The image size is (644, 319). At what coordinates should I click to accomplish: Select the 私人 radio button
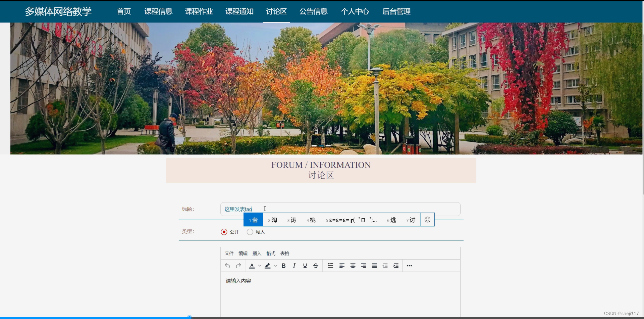coord(250,232)
